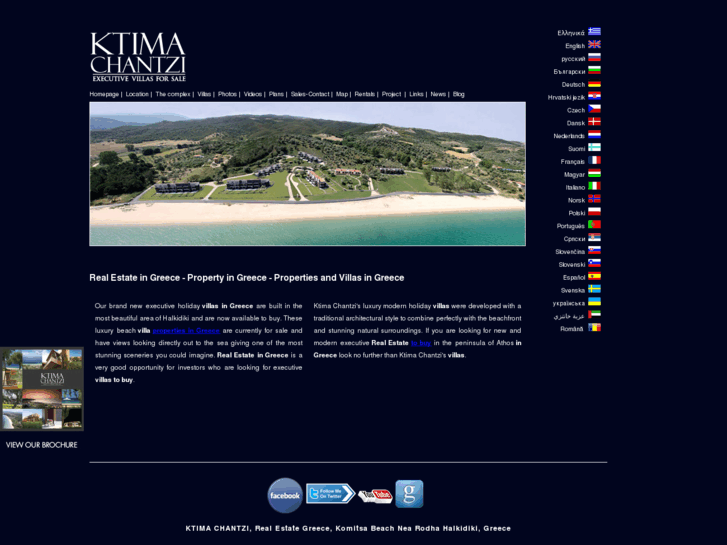This screenshot has width=727, height=545.
Task: Switch language to Italiano text link
Action: pyautogui.click(x=575, y=187)
